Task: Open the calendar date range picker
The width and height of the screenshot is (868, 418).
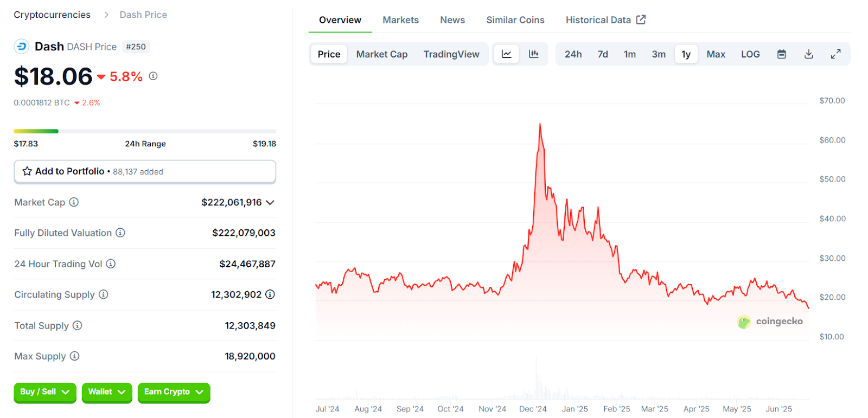Action: click(781, 54)
